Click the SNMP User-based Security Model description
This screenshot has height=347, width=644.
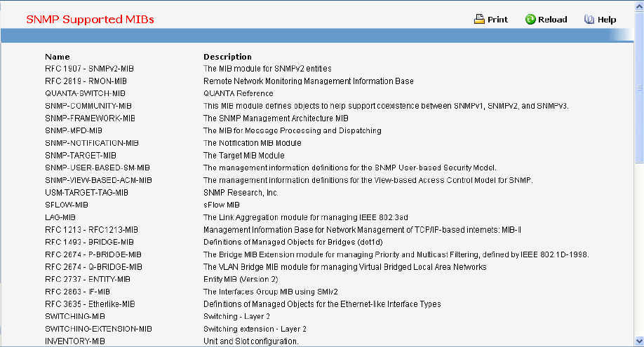[x=350, y=168]
